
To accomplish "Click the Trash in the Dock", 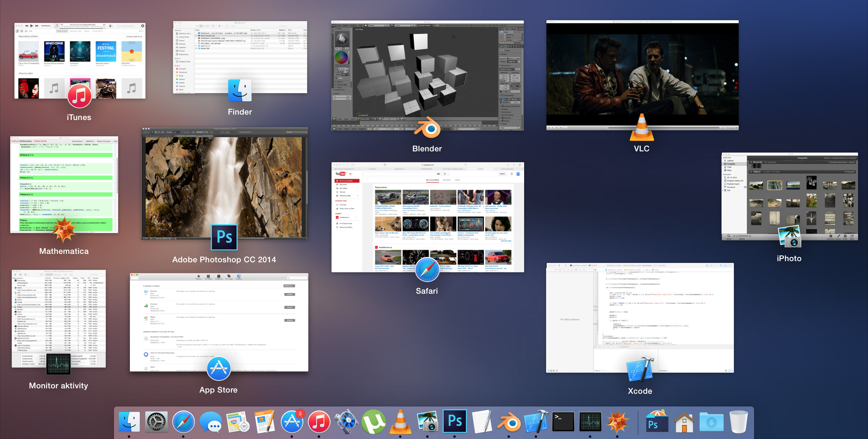I will click(738, 422).
